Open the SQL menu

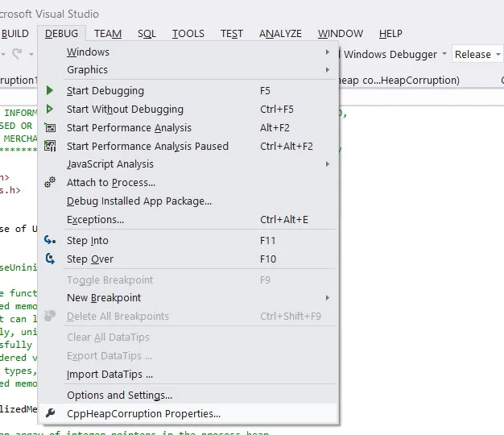(x=147, y=34)
